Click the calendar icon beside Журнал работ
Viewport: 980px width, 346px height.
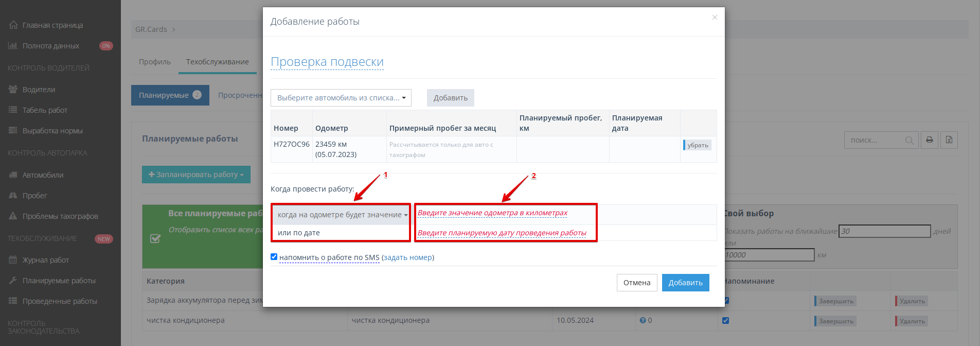[x=13, y=260]
